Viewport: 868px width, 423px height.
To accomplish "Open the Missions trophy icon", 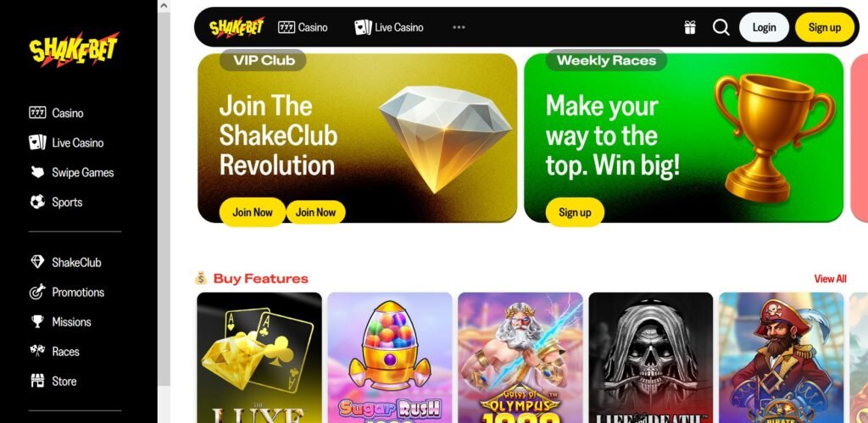I will tap(37, 321).
